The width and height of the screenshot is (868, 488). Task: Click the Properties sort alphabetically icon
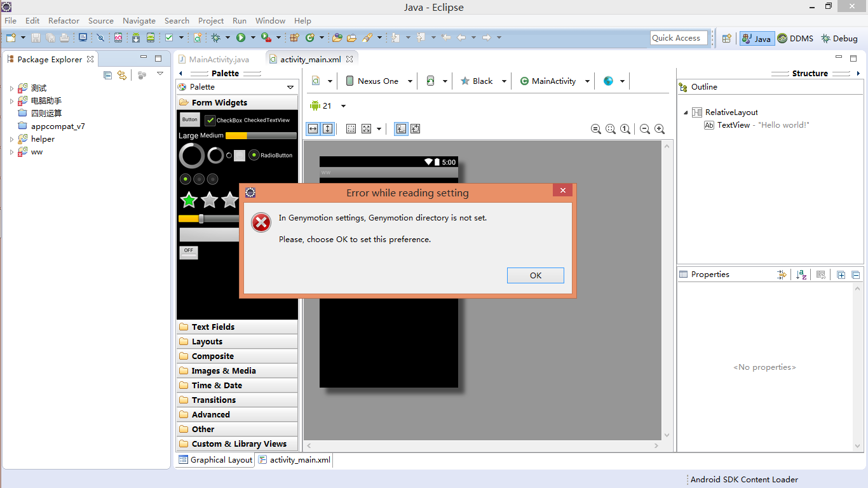[801, 274]
